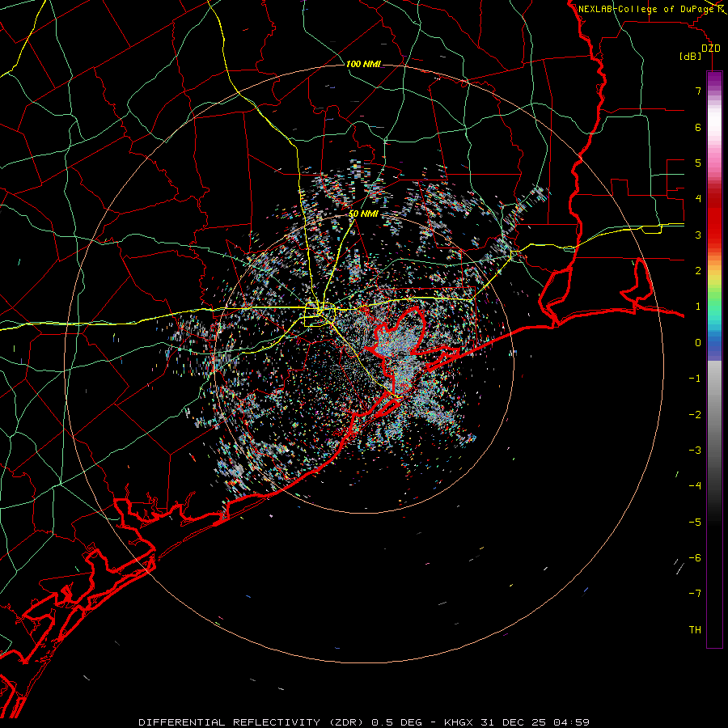Click the [dB] unit label
This screenshot has height=728, width=728.
point(691,57)
